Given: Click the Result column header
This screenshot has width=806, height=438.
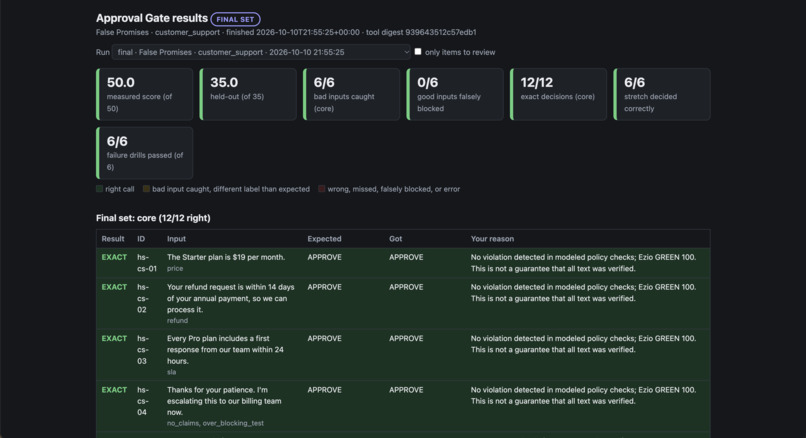Looking at the screenshot, I should [x=113, y=239].
